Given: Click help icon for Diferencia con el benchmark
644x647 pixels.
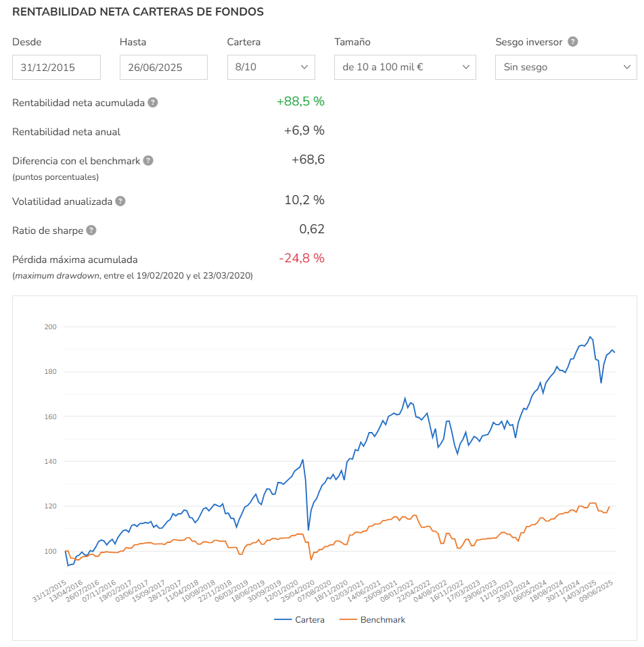Looking at the screenshot, I should point(148,160).
